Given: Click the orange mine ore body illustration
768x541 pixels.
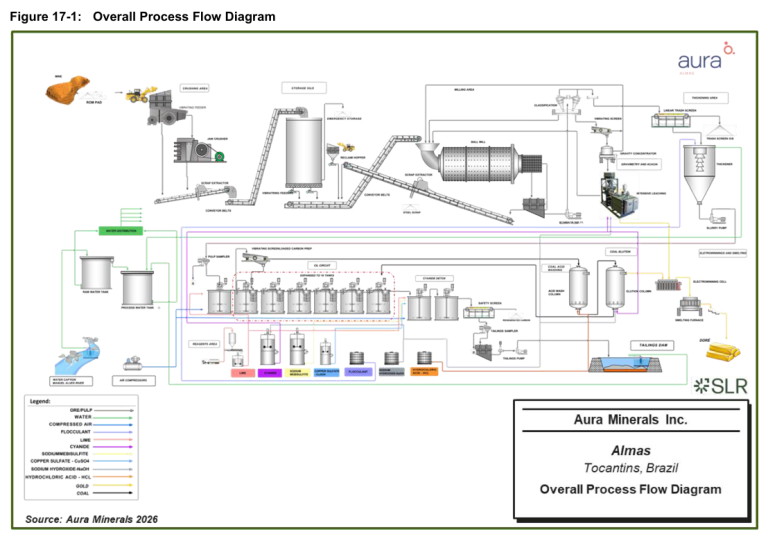Looking at the screenshot, I should [x=67, y=90].
